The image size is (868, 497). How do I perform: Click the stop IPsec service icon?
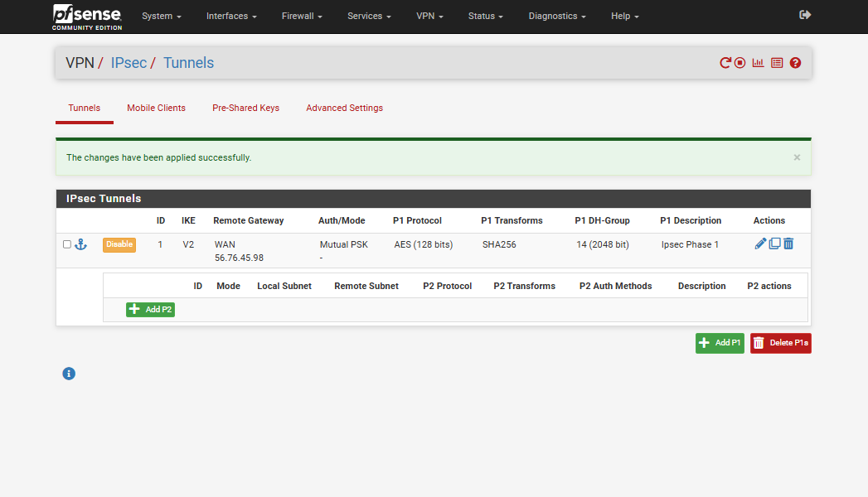coord(739,63)
